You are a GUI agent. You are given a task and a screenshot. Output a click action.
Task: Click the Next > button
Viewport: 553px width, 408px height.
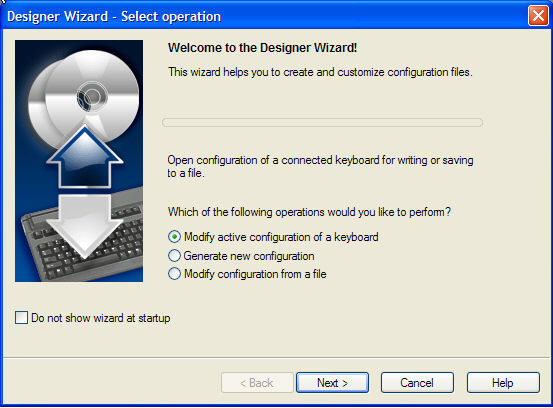tap(332, 383)
